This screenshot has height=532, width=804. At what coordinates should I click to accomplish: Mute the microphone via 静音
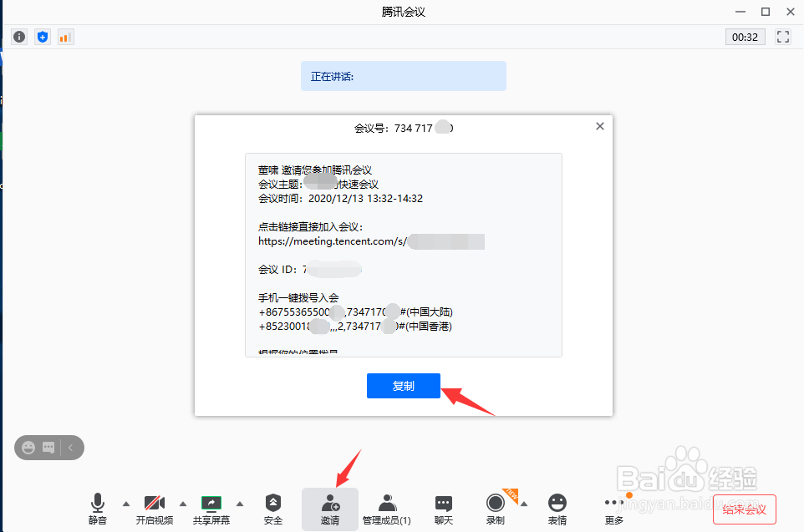click(97, 508)
